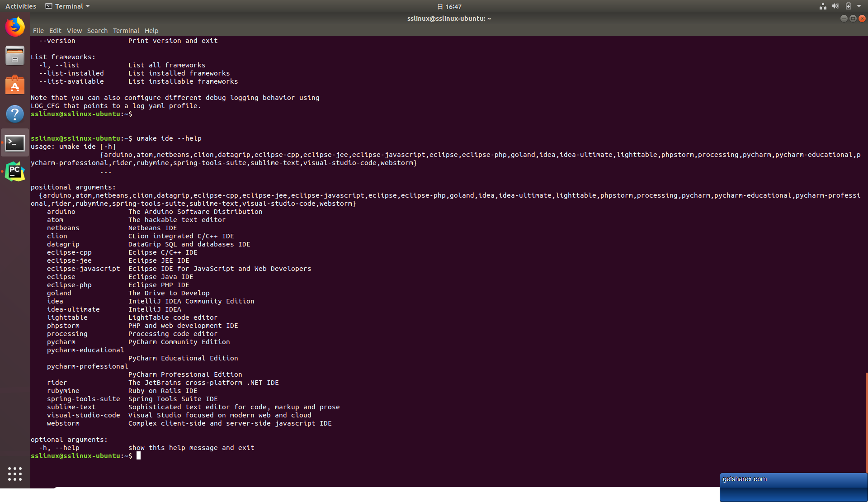868x502 pixels.
Task: Launch PyCharm from the dock
Action: [x=15, y=172]
